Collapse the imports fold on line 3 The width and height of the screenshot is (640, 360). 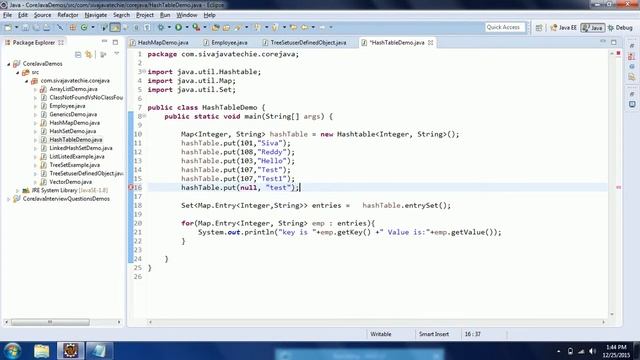144,72
